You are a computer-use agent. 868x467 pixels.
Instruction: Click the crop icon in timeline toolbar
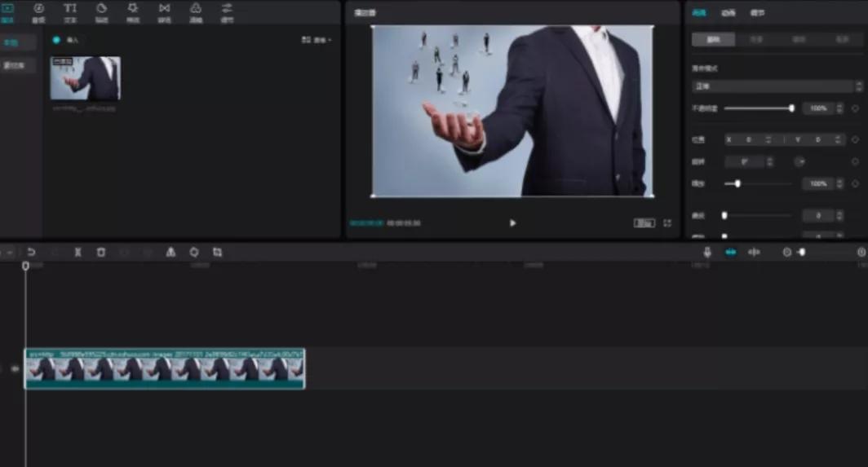tap(217, 253)
